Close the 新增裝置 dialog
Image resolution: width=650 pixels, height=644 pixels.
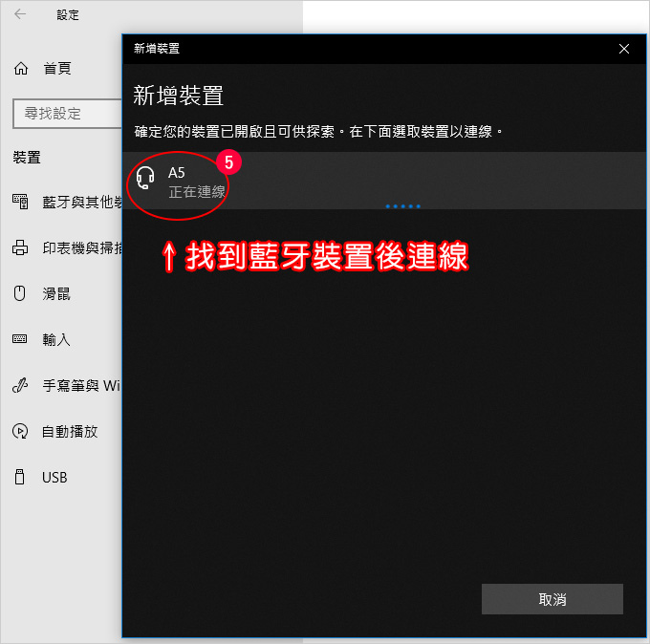(x=623, y=49)
